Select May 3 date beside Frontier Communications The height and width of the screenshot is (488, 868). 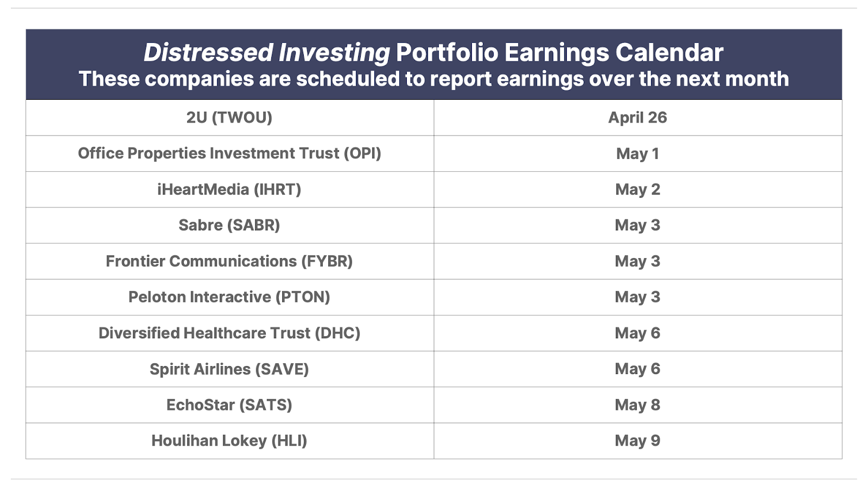click(638, 261)
